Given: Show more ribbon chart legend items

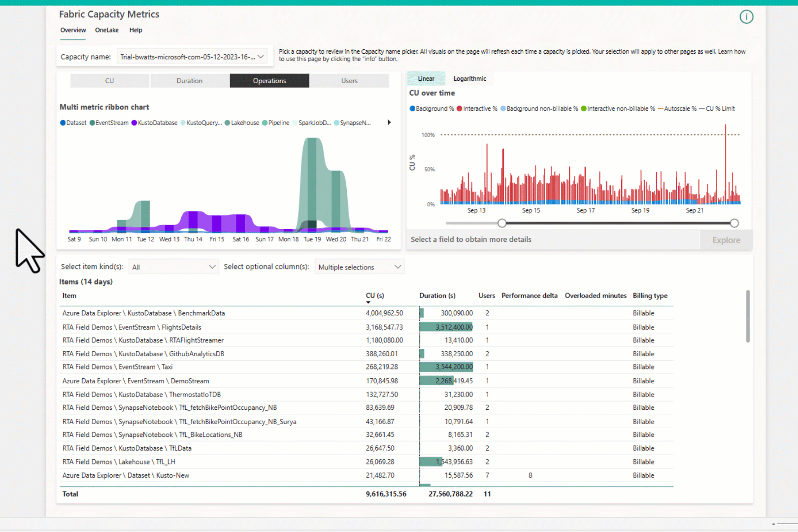Looking at the screenshot, I should coord(389,123).
